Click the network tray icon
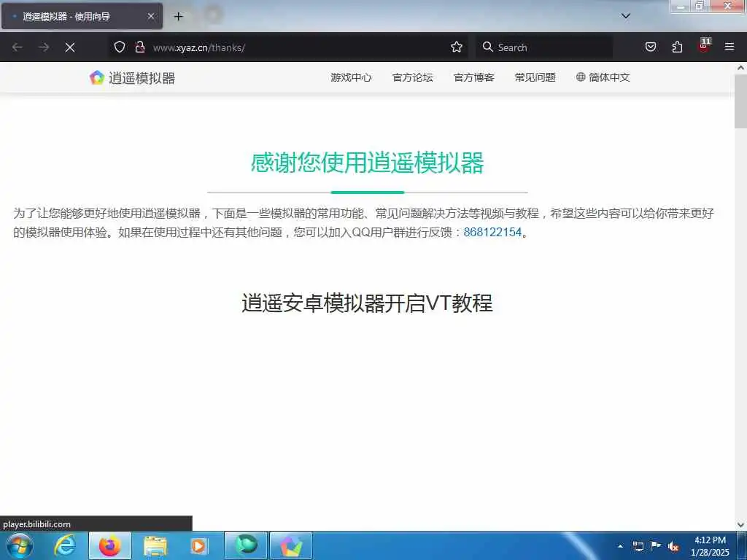 tap(638, 546)
